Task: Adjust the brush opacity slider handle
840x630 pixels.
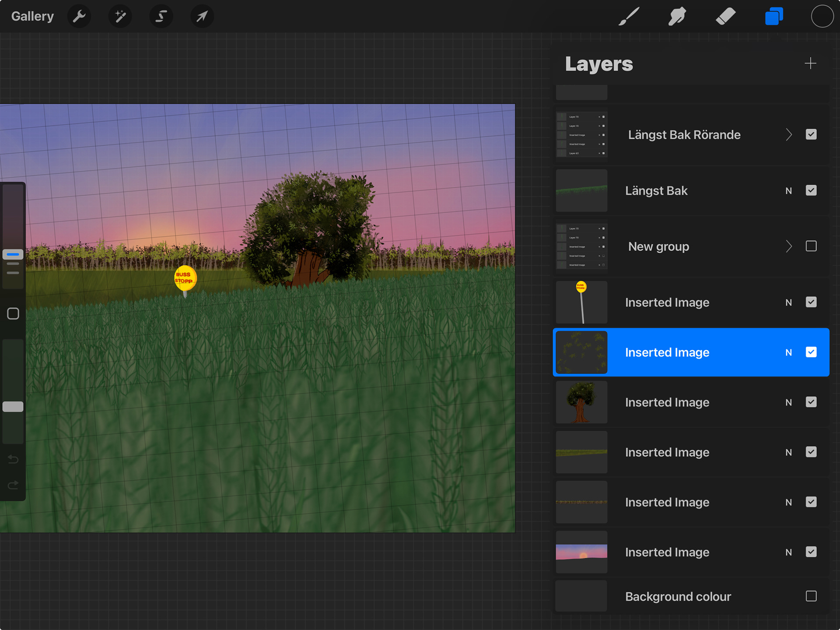Action: [x=13, y=407]
